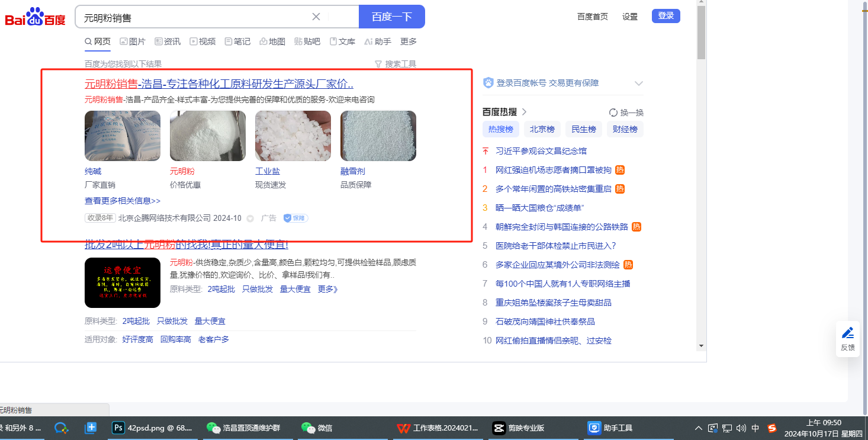Open the 换一换 refresh icon in hot search

(613, 113)
